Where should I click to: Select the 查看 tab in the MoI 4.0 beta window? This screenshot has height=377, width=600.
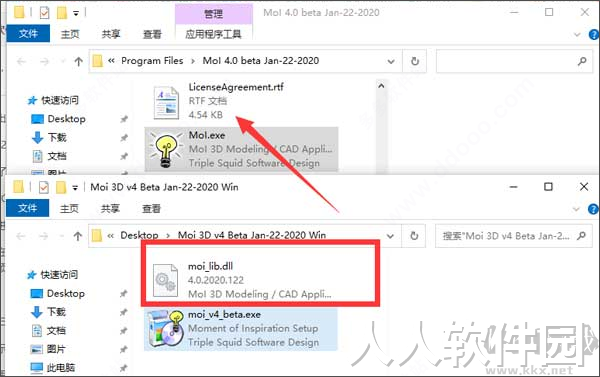(152, 34)
